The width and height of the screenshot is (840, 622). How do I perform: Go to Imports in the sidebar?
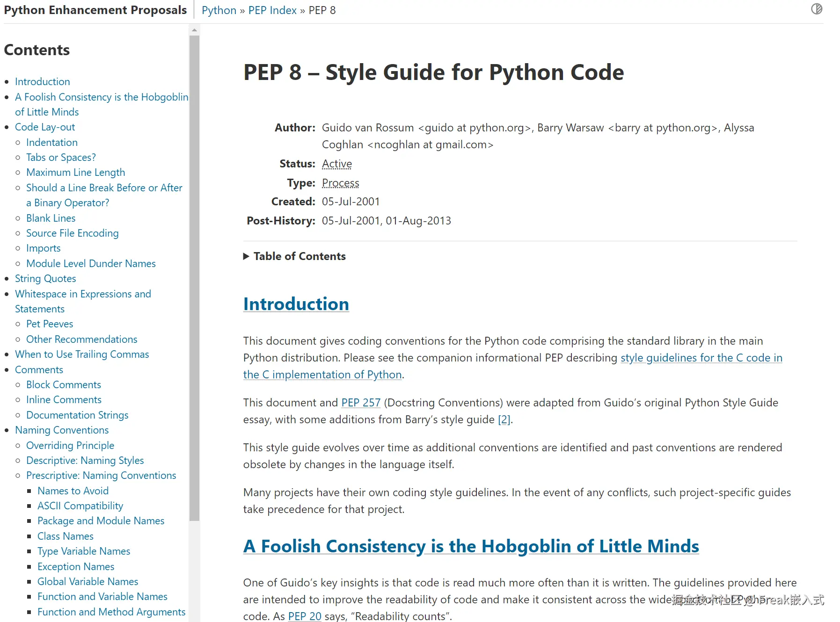pyautogui.click(x=44, y=248)
